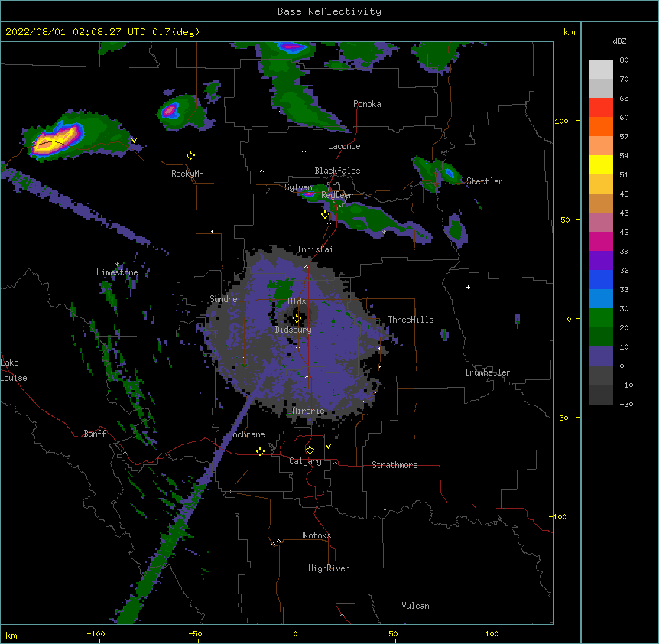The width and height of the screenshot is (659, 644).
Task: Click the white plus marker northwest of Drumheller
Action: [468, 287]
